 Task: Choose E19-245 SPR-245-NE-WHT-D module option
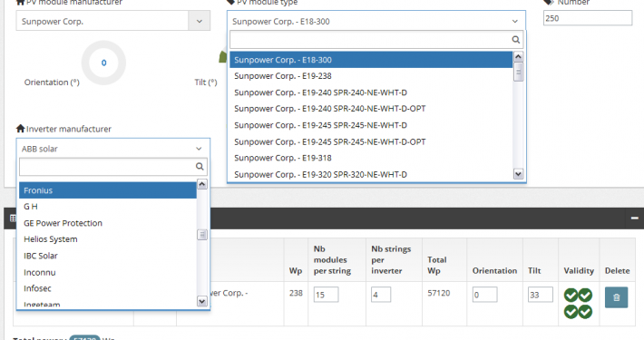(x=371, y=125)
